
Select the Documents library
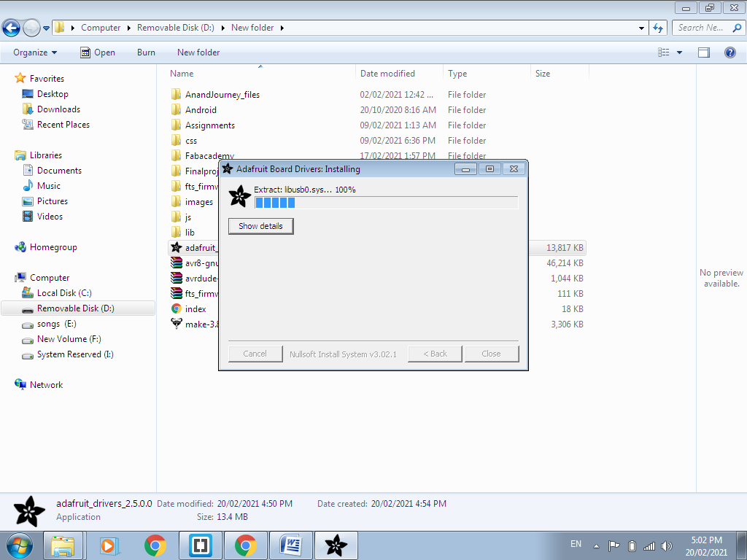[x=59, y=171]
